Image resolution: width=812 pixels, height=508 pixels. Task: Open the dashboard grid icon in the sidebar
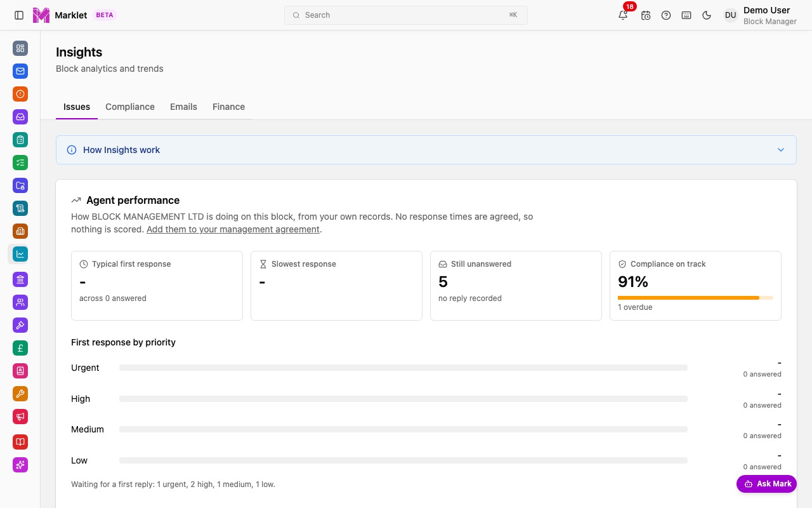(x=20, y=48)
